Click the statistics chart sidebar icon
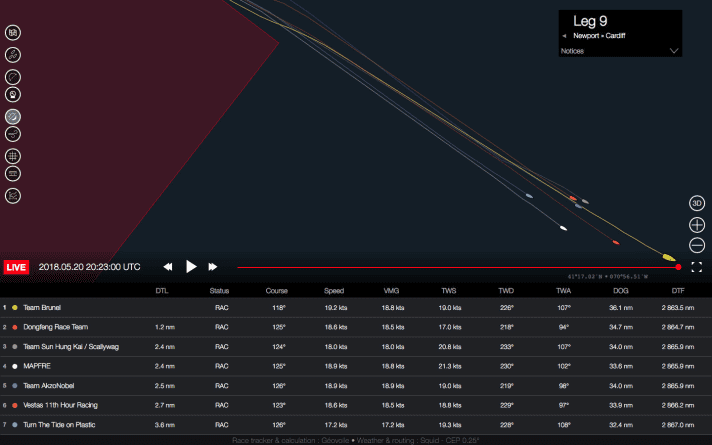Image resolution: width=712 pixels, height=445 pixels. pyautogui.click(x=14, y=195)
